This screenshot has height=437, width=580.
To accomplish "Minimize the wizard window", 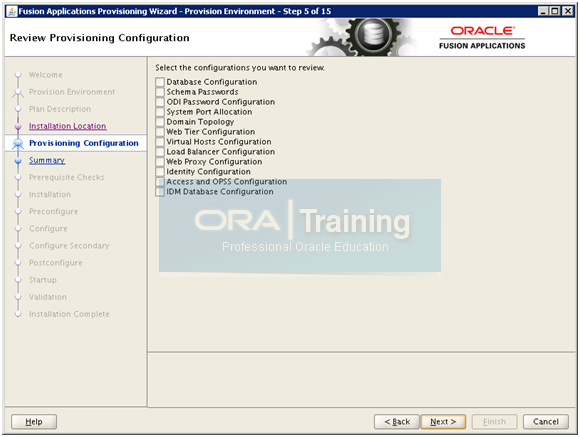I will 543,11.
